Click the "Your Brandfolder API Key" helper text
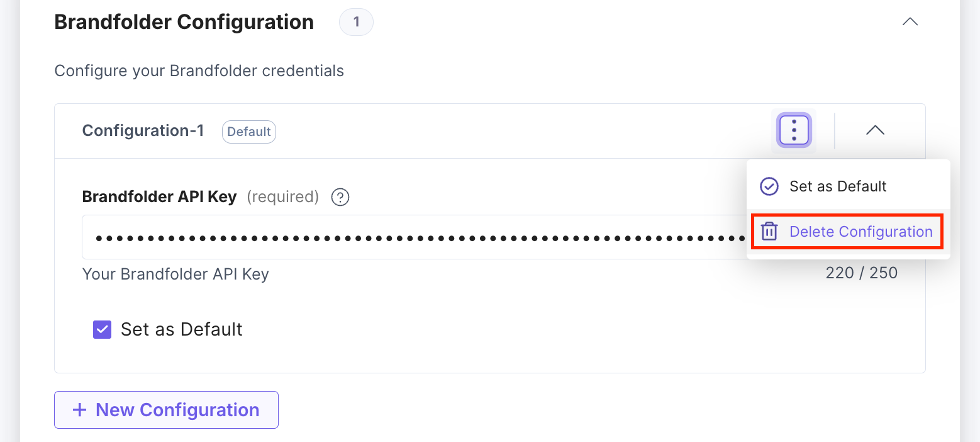 coord(175,274)
